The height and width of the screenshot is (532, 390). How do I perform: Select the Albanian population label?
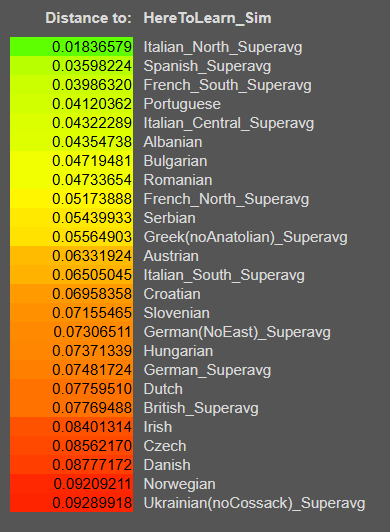click(173, 142)
